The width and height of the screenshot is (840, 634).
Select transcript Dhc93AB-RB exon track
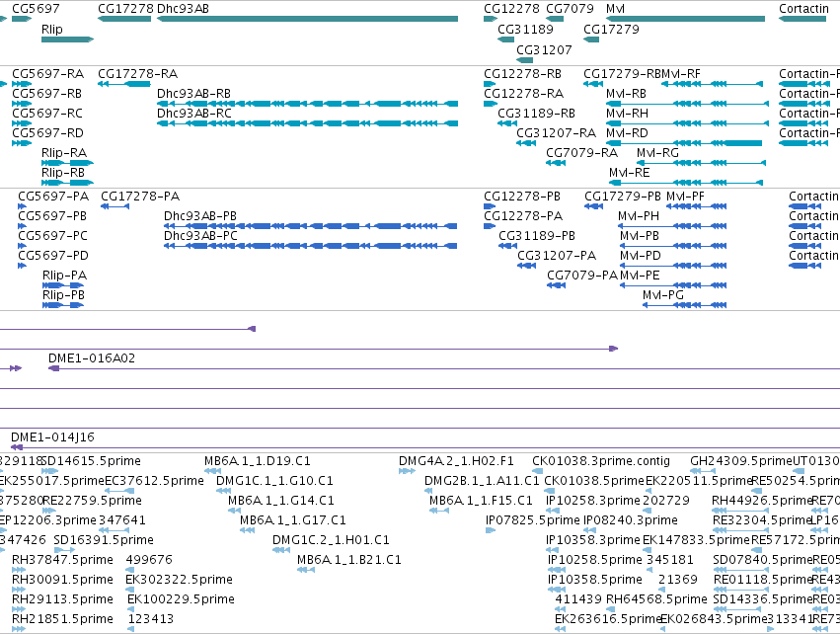coord(308,104)
